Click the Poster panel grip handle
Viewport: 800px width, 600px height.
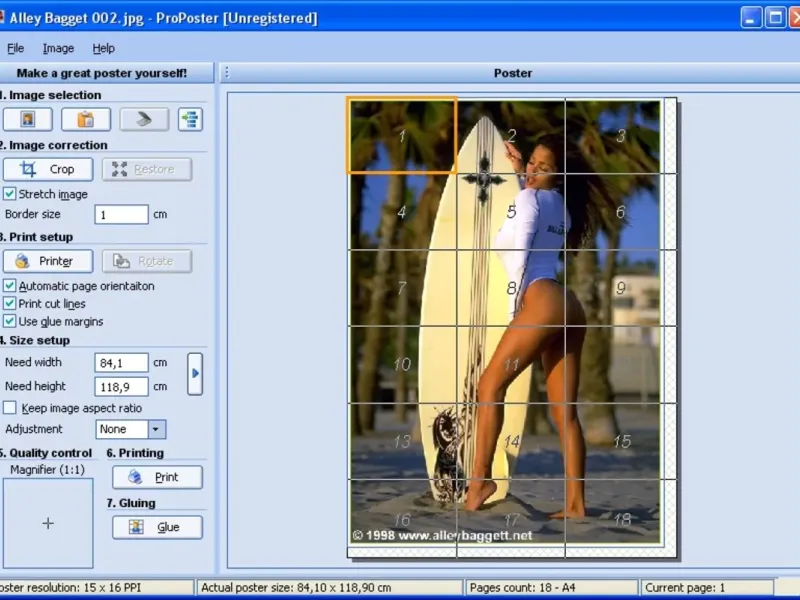click(x=227, y=73)
